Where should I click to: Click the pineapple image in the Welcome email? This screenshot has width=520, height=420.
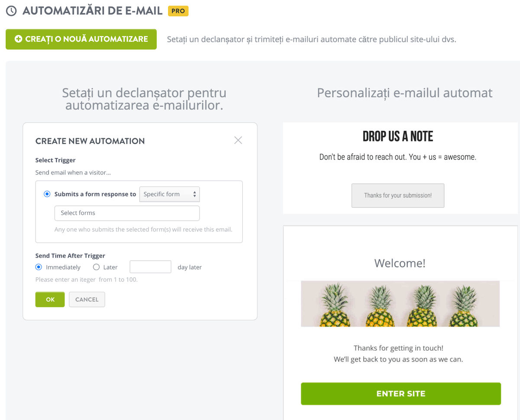click(400, 304)
